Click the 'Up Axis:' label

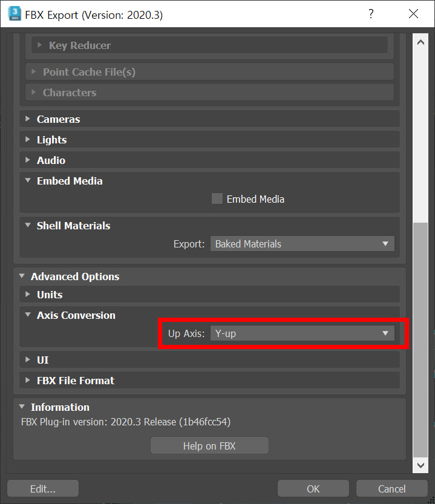pyautogui.click(x=186, y=333)
